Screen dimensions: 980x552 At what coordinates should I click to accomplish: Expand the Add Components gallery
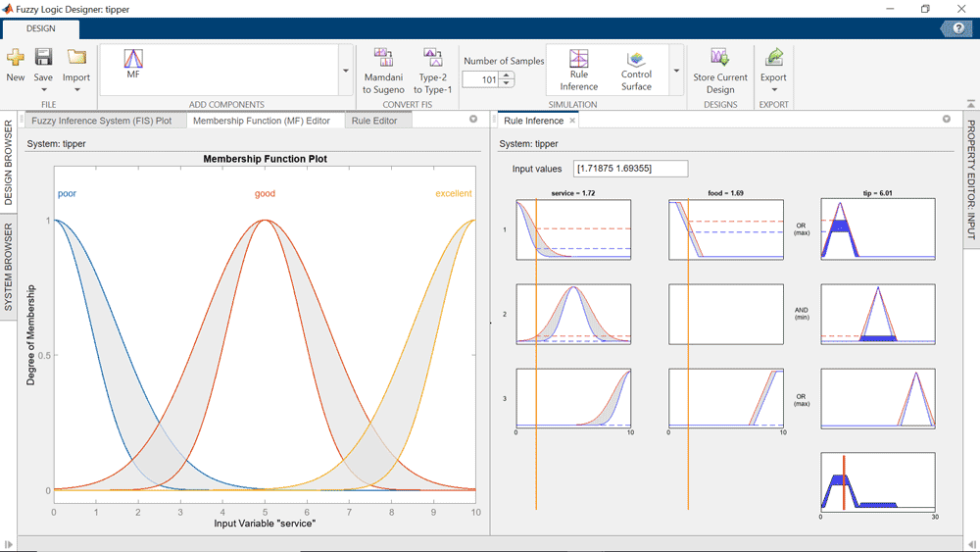click(x=346, y=71)
